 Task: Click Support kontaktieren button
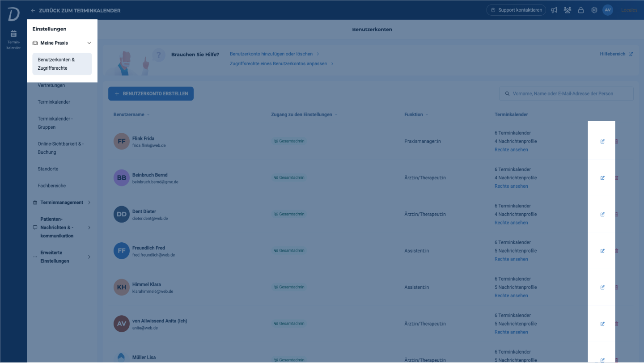click(516, 10)
